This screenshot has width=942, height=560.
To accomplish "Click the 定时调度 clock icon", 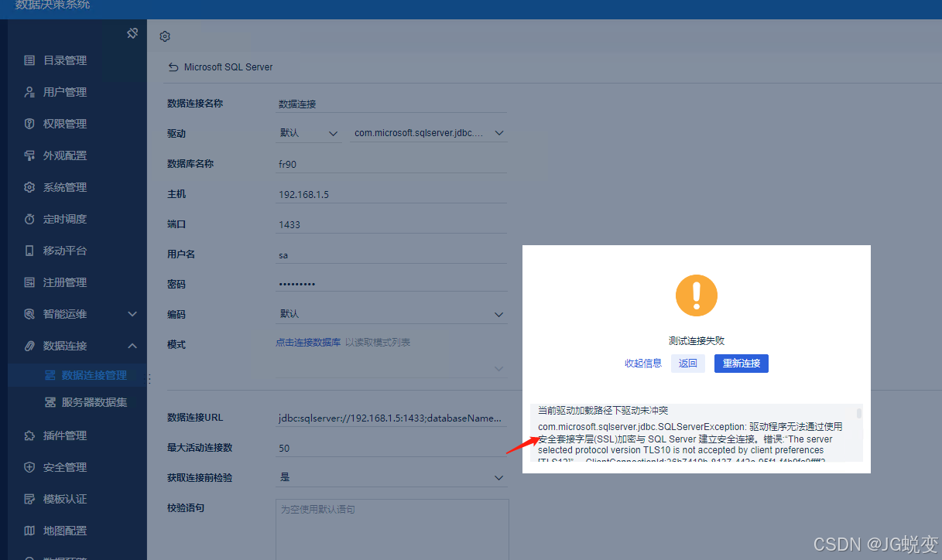I will coord(29,219).
